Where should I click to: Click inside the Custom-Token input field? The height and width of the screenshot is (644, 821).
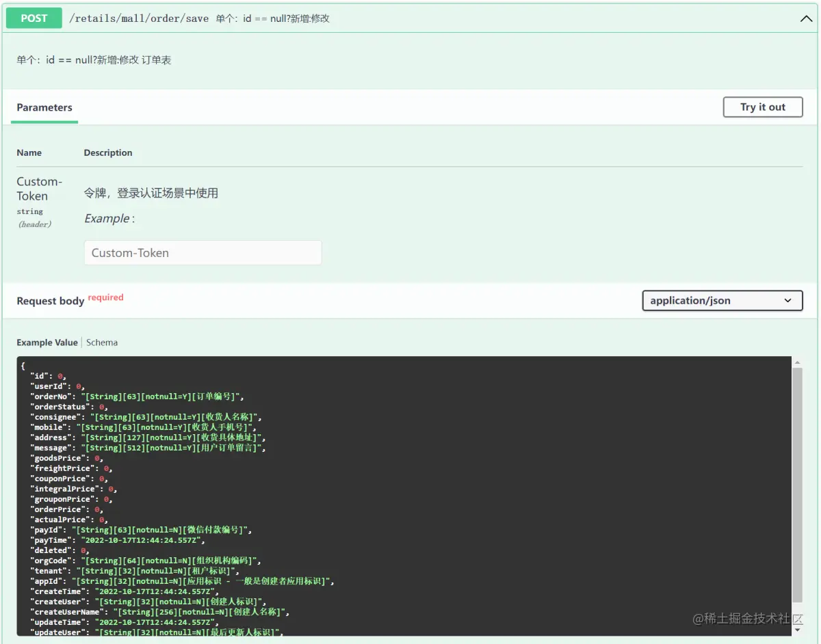203,252
